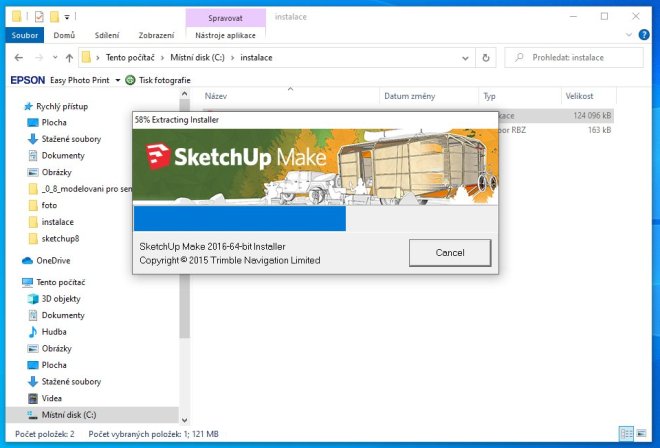Go back with the back arrow

click(x=19, y=58)
